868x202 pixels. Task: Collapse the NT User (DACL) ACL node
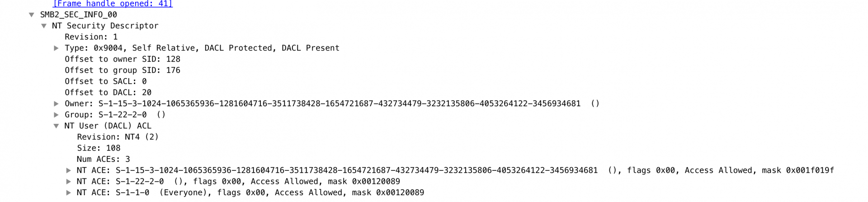coord(56,126)
